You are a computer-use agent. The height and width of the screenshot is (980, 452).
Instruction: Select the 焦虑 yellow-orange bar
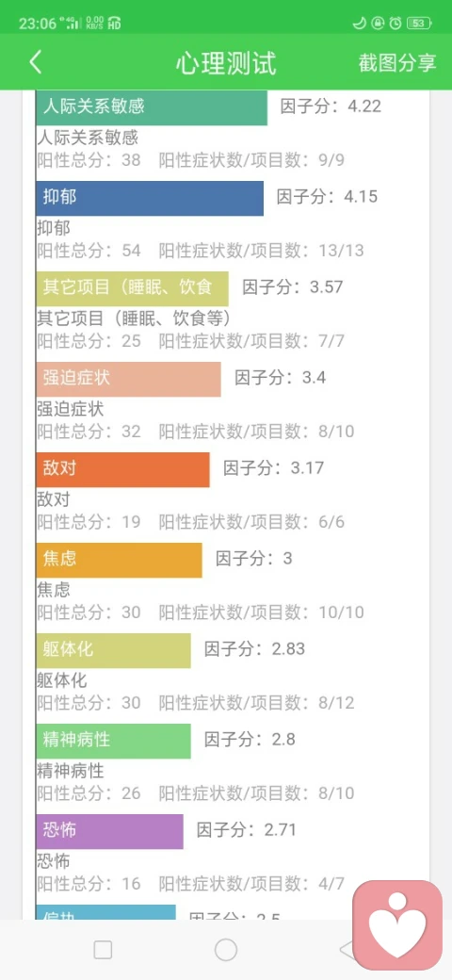click(120, 560)
